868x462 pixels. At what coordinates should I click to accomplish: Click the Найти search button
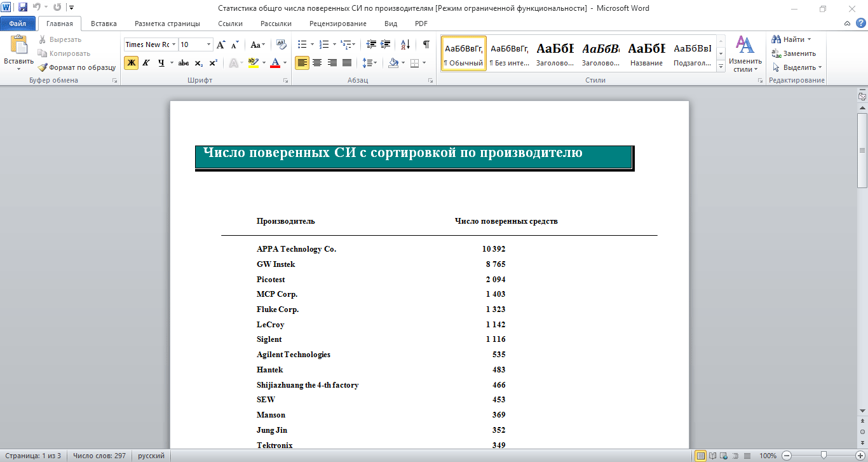792,39
